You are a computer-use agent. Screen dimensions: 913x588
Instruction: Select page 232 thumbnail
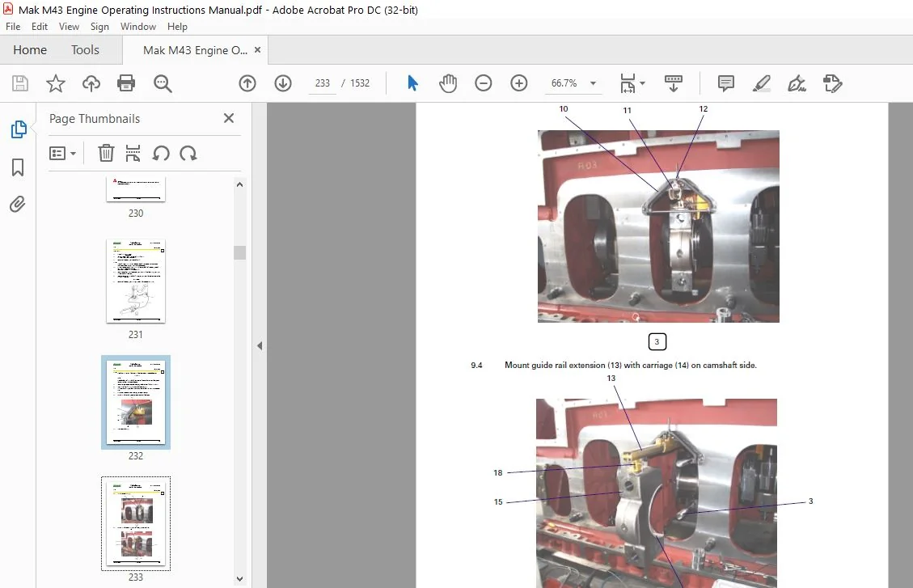[x=136, y=402]
